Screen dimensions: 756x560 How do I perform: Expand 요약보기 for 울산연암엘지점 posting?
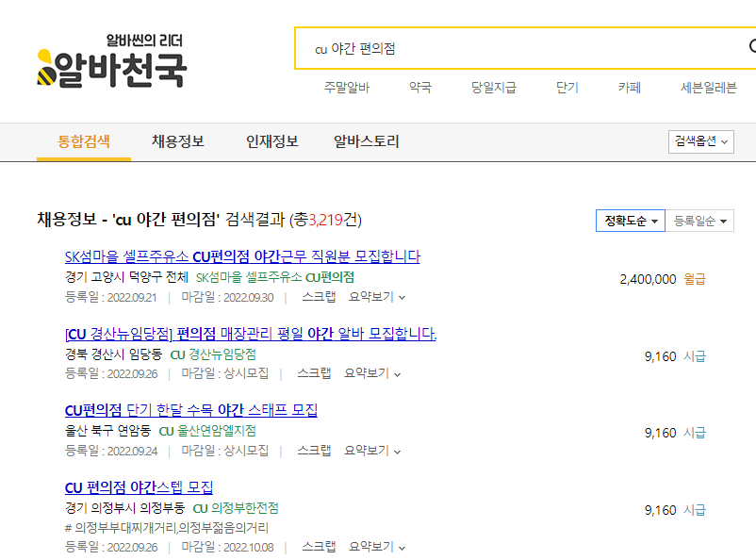(x=372, y=451)
